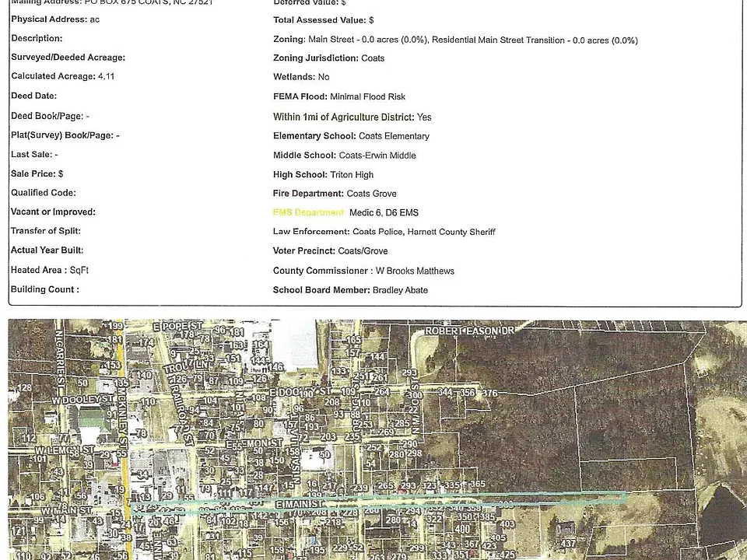Click the 'Vacant or Improved:' label
747x560 pixels.
54,212
